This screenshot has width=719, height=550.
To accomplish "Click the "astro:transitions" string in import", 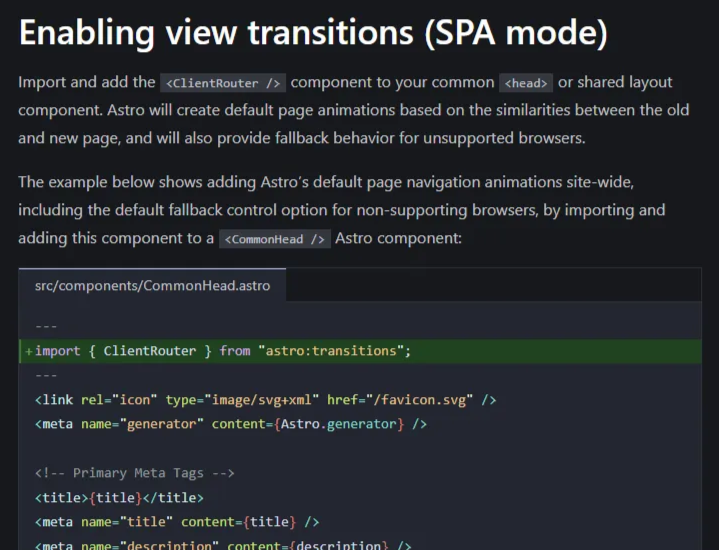I will point(331,351).
